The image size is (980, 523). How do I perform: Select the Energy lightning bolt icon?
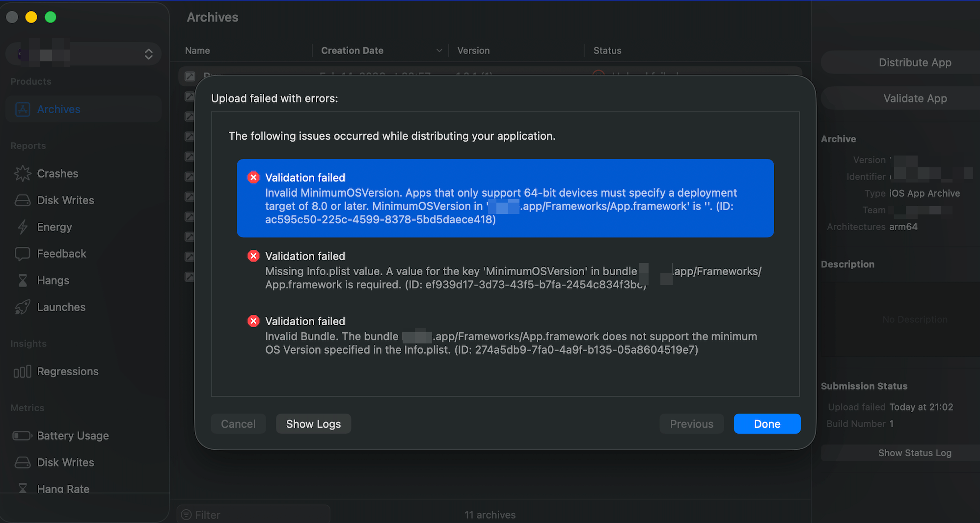point(22,227)
